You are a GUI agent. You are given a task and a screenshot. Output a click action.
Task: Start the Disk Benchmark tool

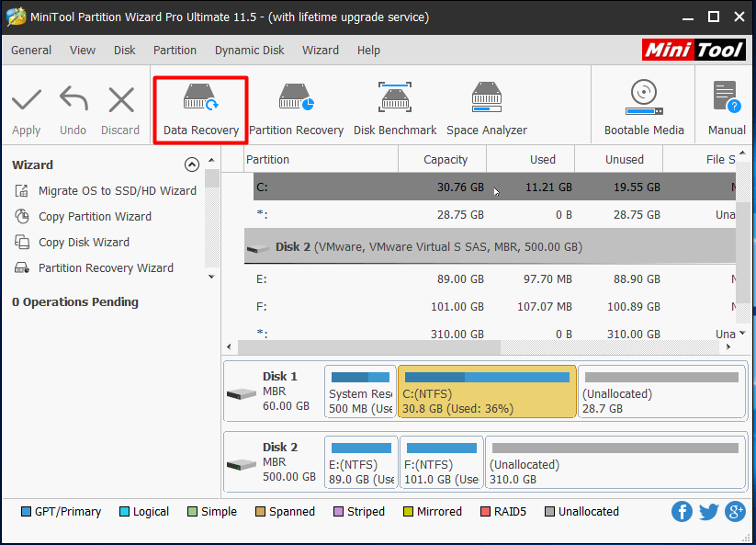point(394,104)
